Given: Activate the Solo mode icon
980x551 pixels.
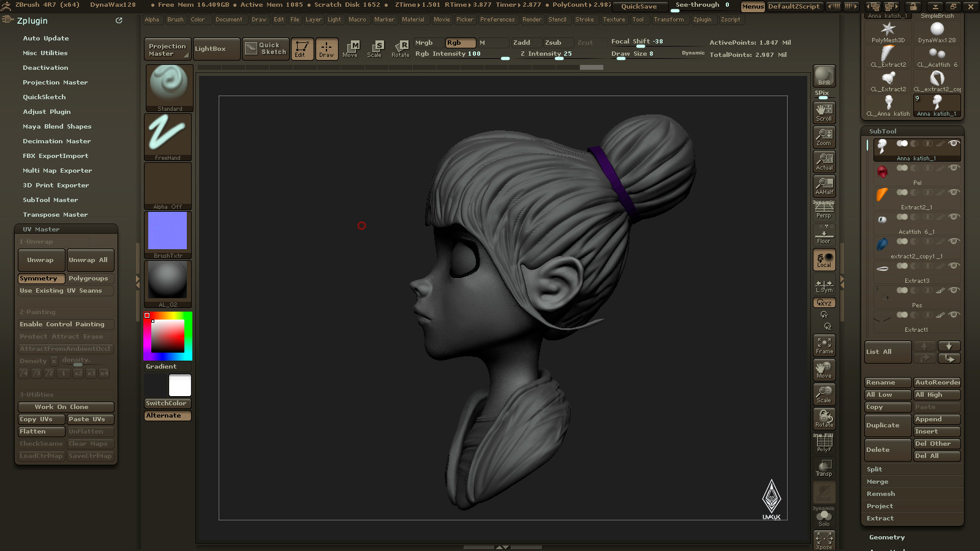Looking at the screenshot, I should [824, 517].
